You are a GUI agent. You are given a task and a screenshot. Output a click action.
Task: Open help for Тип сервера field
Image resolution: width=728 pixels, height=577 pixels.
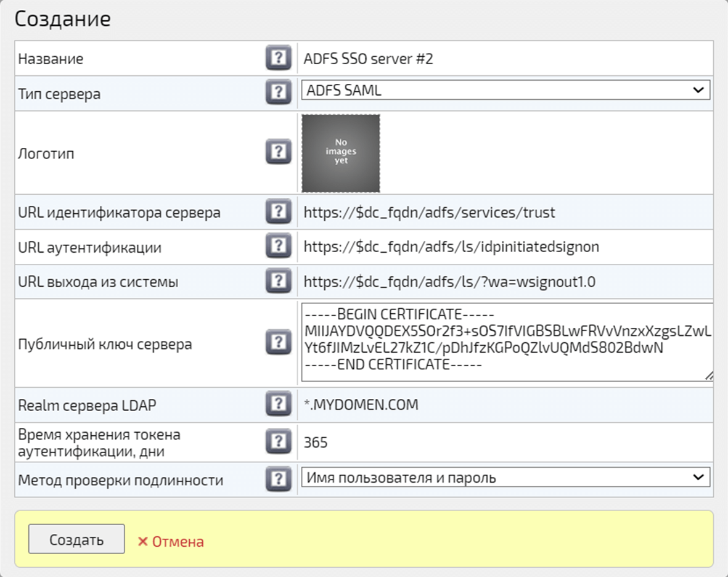pyautogui.click(x=278, y=93)
